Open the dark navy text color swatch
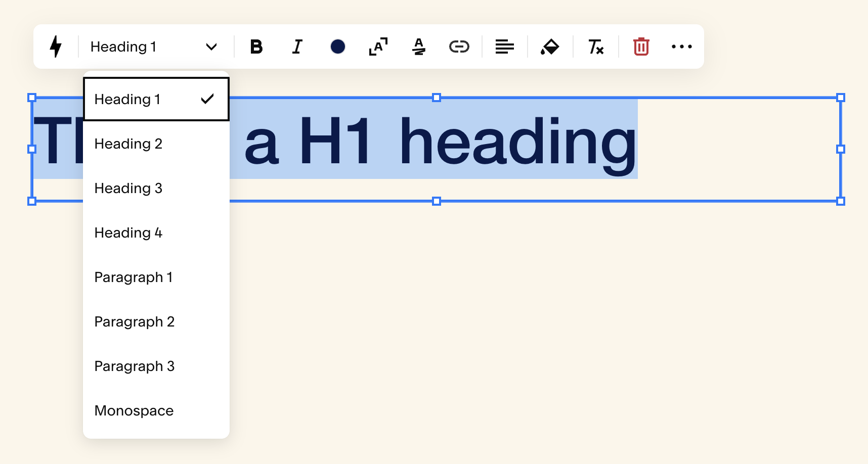 (x=338, y=47)
